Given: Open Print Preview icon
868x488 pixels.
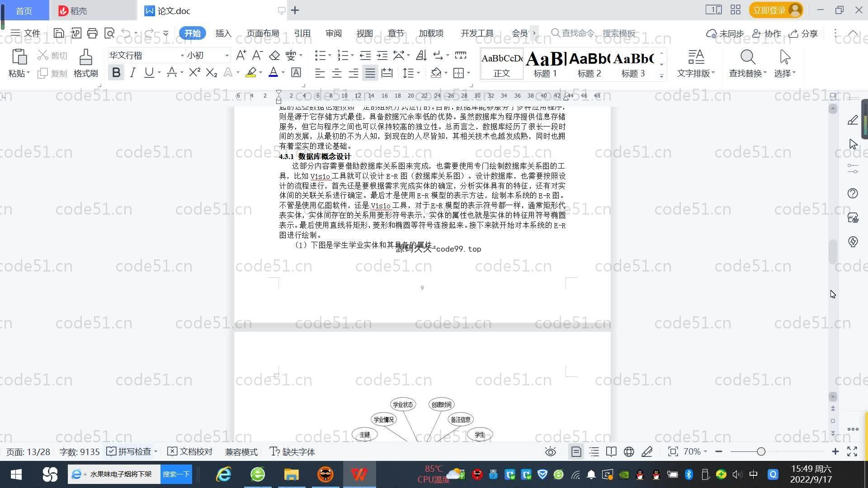Looking at the screenshot, I should tap(109, 33).
